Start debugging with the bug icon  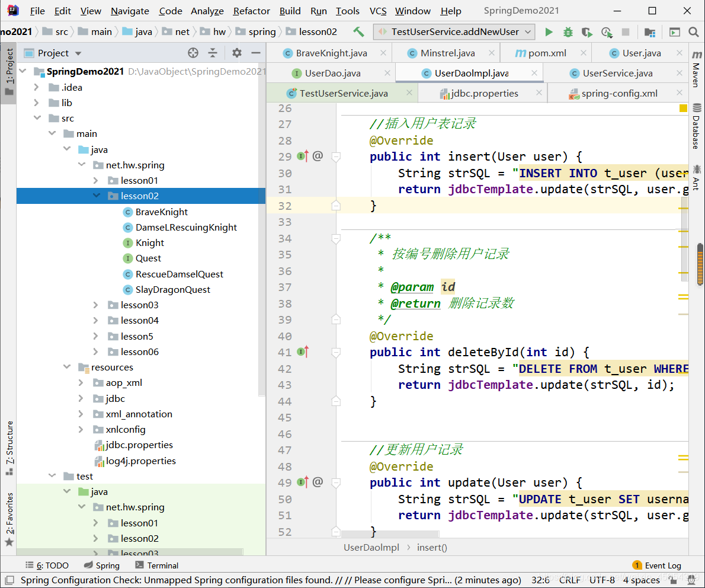568,32
